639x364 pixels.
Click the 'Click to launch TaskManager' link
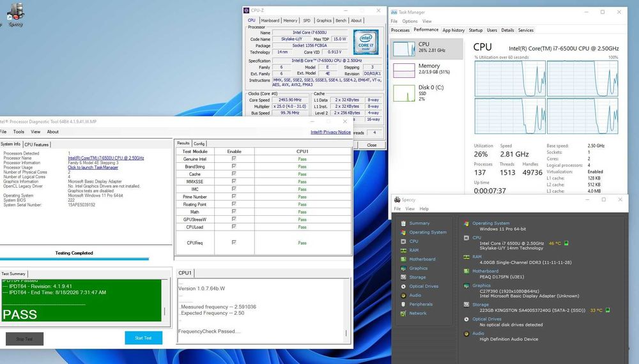(x=93, y=167)
